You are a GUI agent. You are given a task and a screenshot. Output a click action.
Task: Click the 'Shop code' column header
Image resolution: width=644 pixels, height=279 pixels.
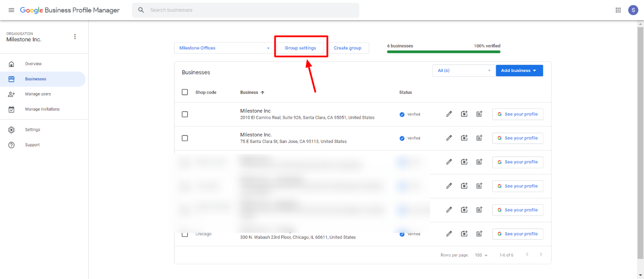pyautogui.click(x=206, y=93)
